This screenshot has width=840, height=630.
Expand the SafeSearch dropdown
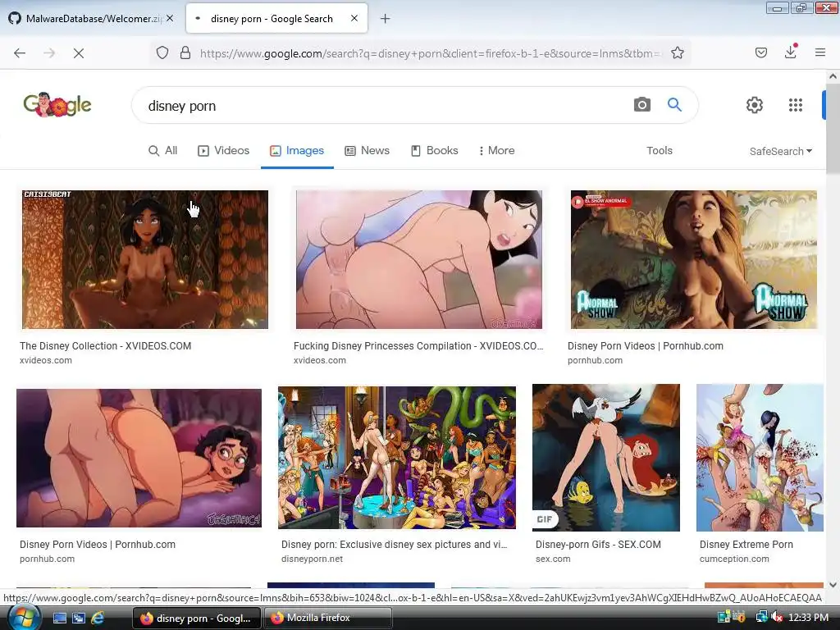(x=781, y=152)
